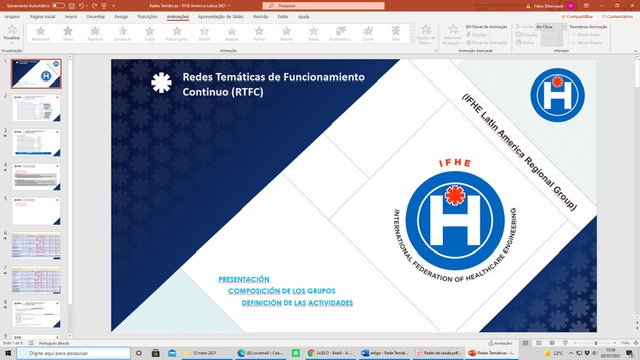Expand the Quick Access Toolbar customize arrow
The width and height of the screenshot is (640, 360).
113,6
